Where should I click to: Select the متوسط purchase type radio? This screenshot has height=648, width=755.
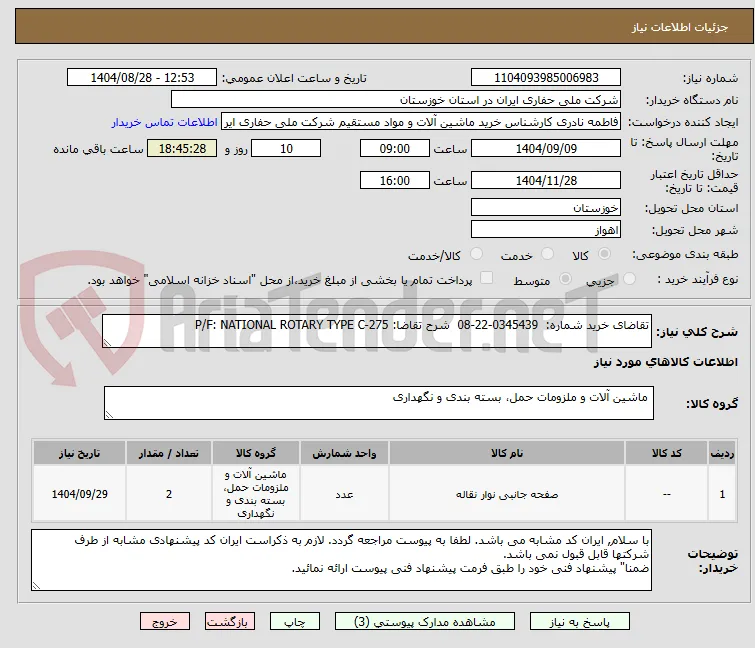click(x=565, y=279)
